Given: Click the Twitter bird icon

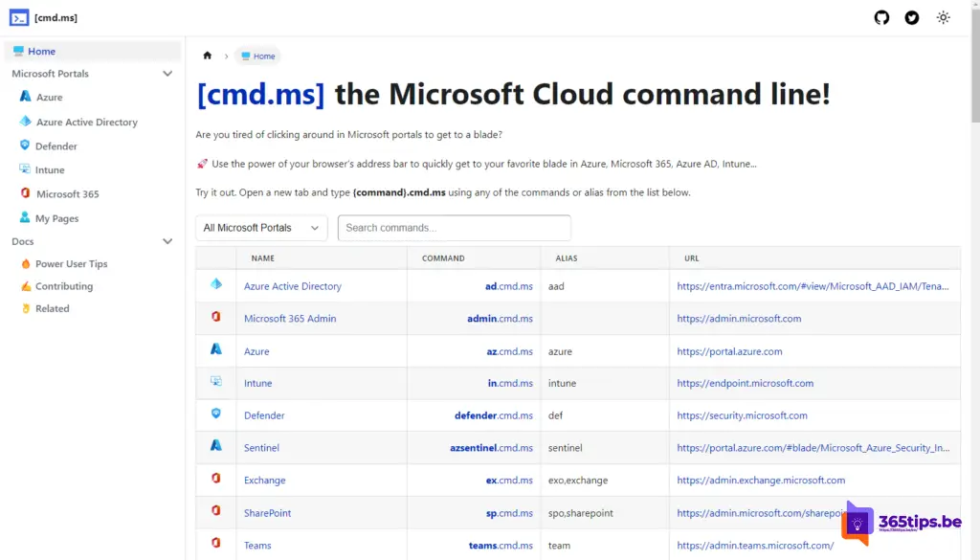Looking at the screenshot, I should click(912, 17).
